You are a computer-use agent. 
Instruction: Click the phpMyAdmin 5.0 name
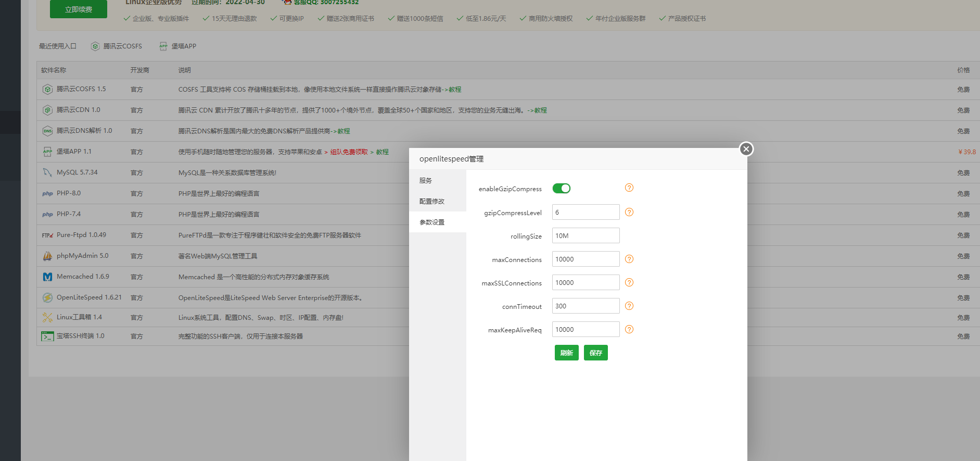pos(83,256)
